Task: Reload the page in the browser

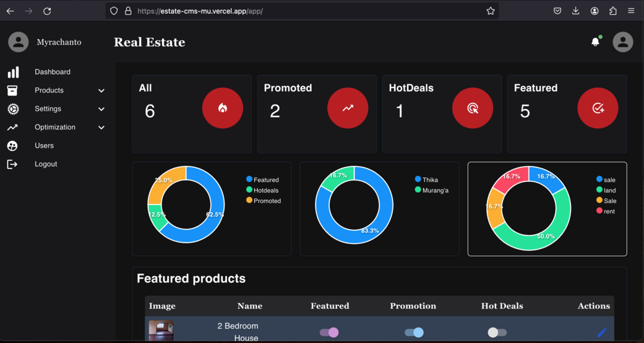Action: (47, 11)
